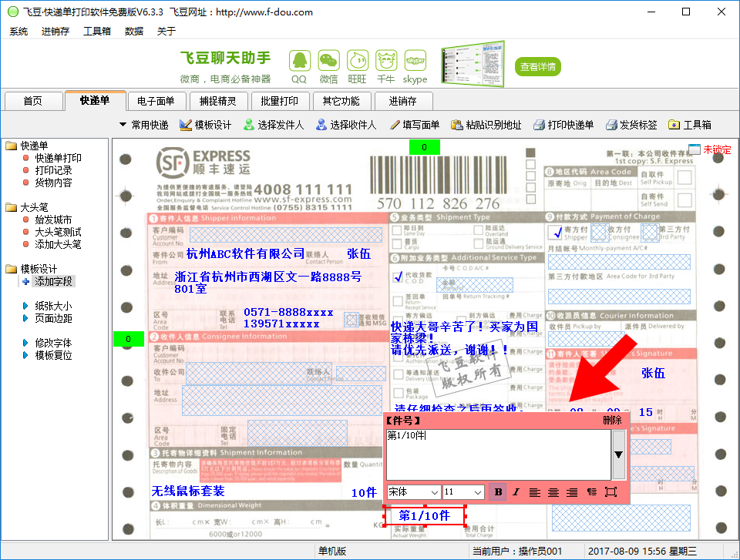Toggle bold in field editor
The height and width of the screenshot is (560, 740).
pos(498,492)
